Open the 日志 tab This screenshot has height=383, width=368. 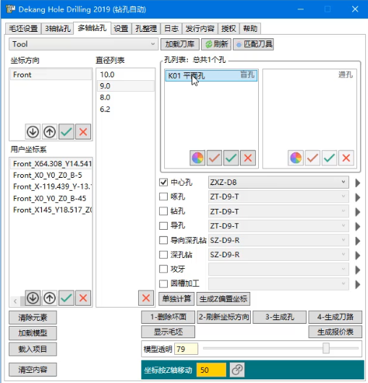point(171,29)
